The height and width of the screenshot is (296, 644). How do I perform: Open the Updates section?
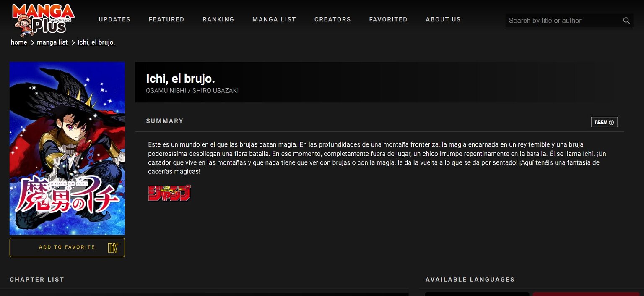114,19
